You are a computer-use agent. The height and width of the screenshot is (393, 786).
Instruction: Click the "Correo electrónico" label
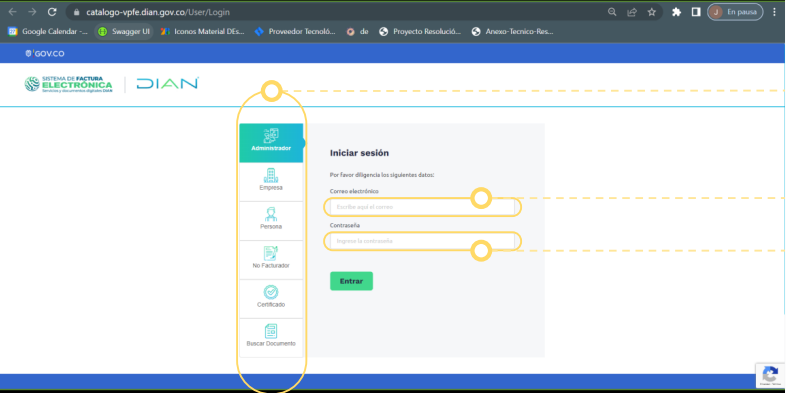click(x=354, y=191)
